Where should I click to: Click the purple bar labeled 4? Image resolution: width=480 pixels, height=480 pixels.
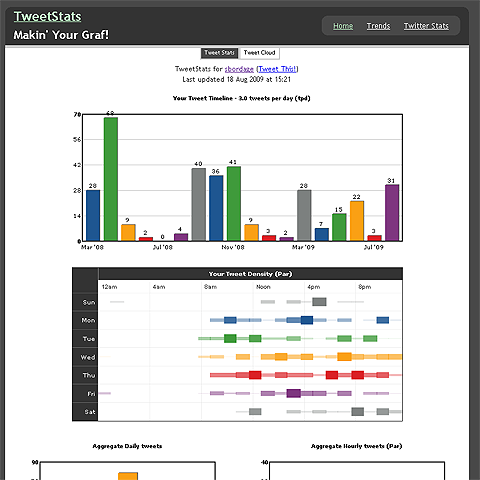click(181, 237)
